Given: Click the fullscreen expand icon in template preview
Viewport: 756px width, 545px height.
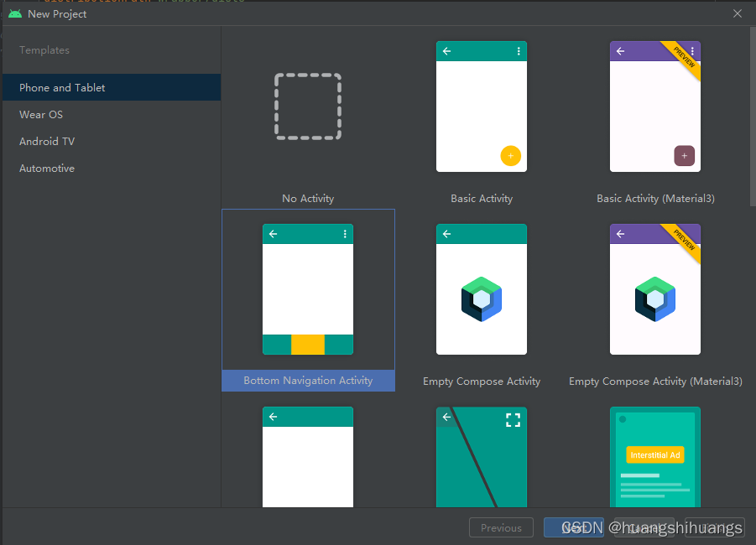Looking at the screenshot, I should (513, 420).
